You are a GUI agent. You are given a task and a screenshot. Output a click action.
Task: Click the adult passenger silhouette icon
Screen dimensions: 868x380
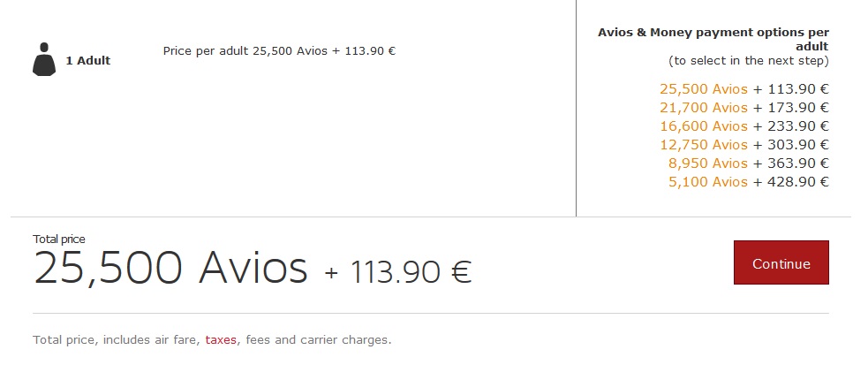(44, 60)
